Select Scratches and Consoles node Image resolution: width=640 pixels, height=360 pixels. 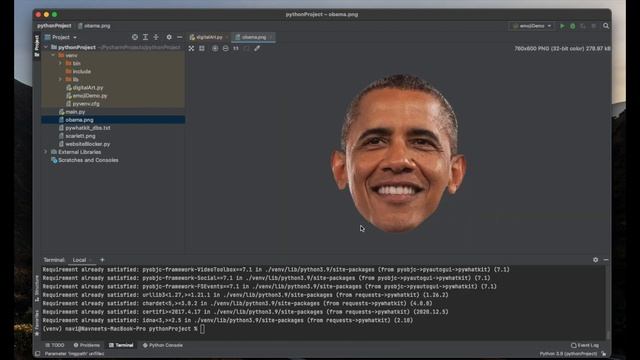tap(84, 160)
